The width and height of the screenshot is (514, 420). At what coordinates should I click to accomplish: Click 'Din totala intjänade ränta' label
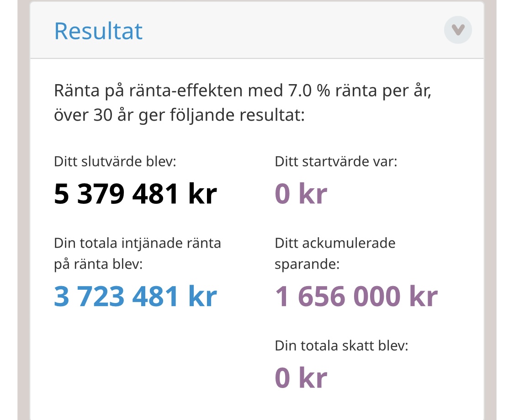click(x=137, y=243)
